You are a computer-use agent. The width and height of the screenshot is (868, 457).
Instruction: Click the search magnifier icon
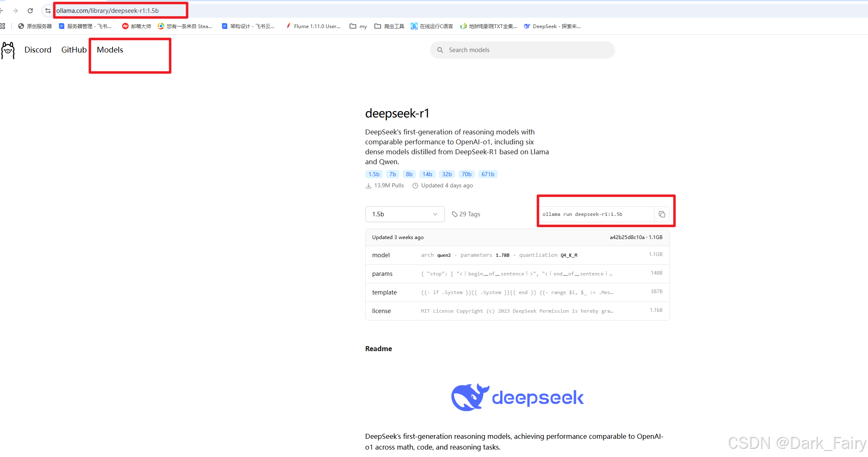(x=440, y=50)
